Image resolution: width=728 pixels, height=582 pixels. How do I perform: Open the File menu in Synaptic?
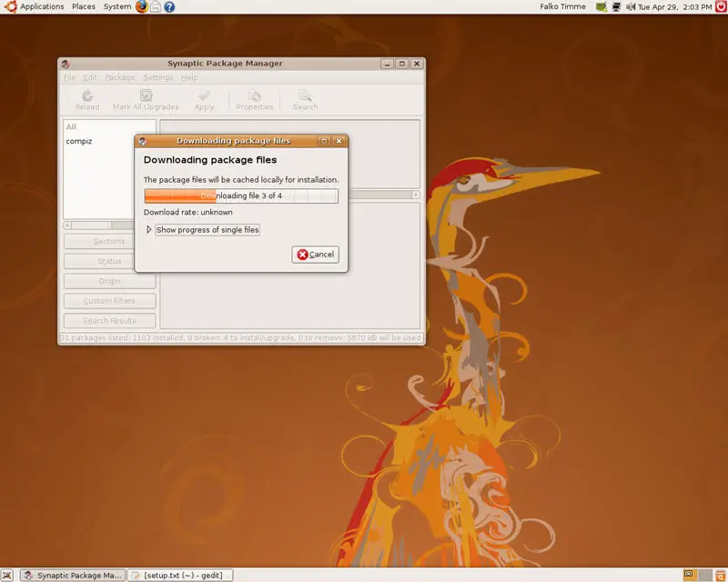point(69,77)
